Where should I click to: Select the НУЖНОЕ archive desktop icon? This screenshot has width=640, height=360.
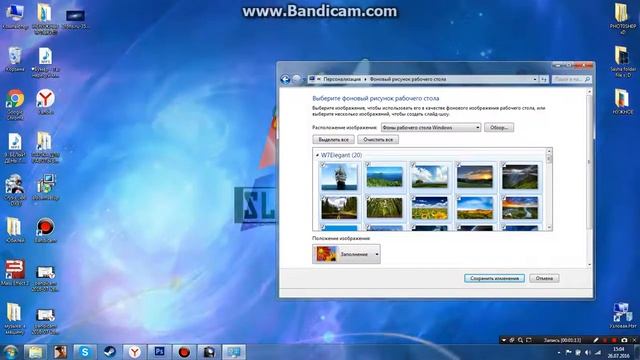pos(622,102)
